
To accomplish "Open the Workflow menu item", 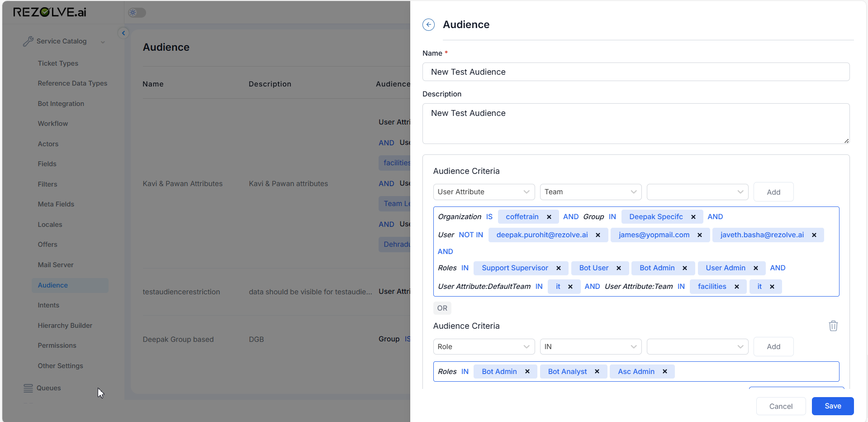I will 53,124.
